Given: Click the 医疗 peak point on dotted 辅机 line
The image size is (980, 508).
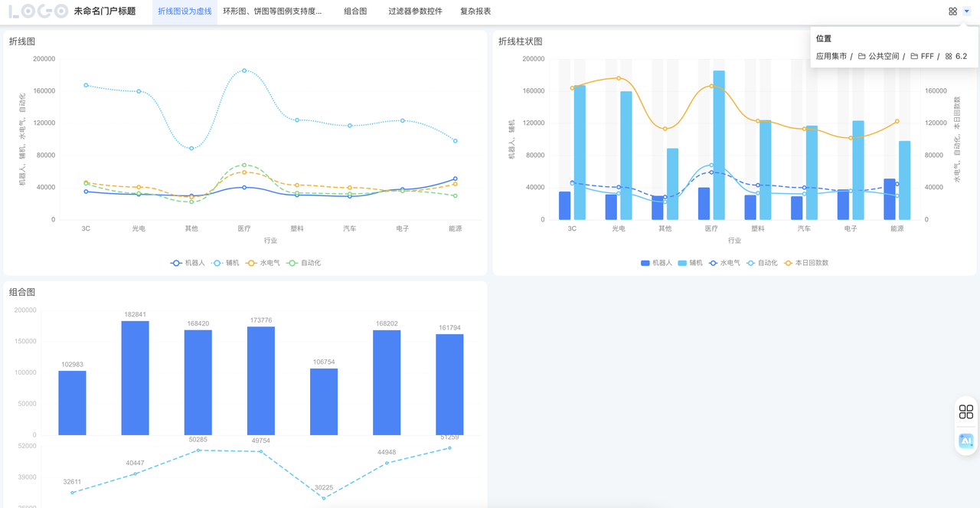Looking at the screenshot, I should pyautogui.click(x=244, y=70).
